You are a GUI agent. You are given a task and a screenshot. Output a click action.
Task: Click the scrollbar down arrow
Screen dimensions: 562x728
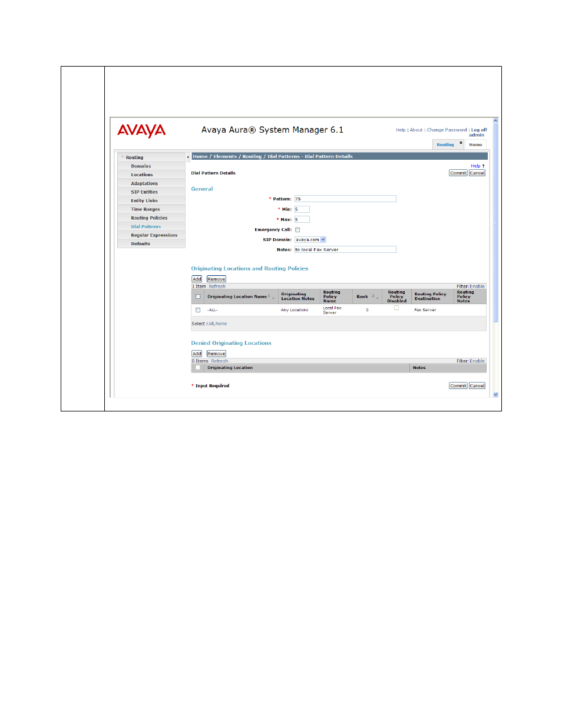[x=495, y=394]
